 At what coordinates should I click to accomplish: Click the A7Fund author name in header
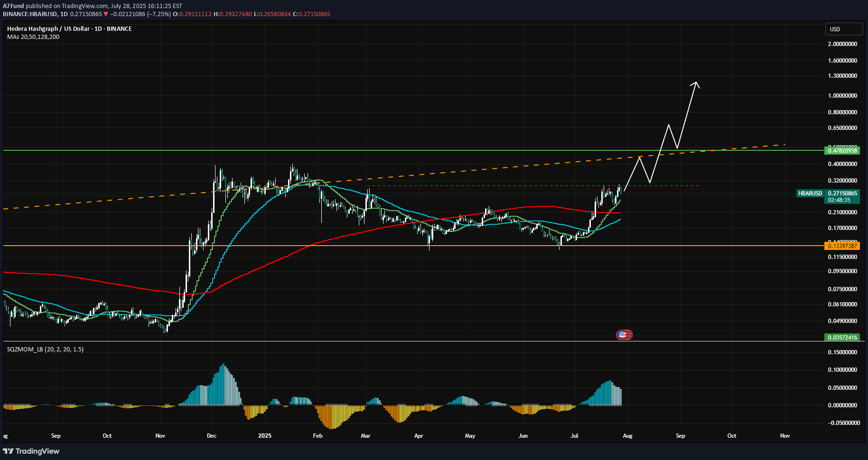click(13, 6)
